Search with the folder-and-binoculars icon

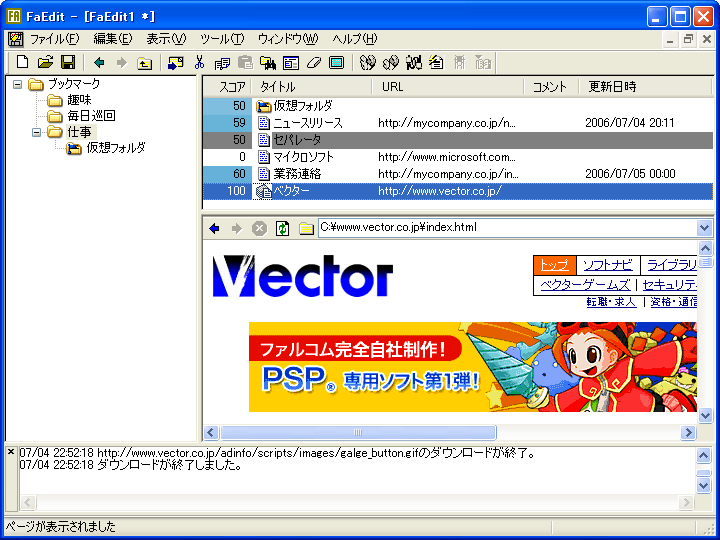pyautogui.click(x=268, y=62)
